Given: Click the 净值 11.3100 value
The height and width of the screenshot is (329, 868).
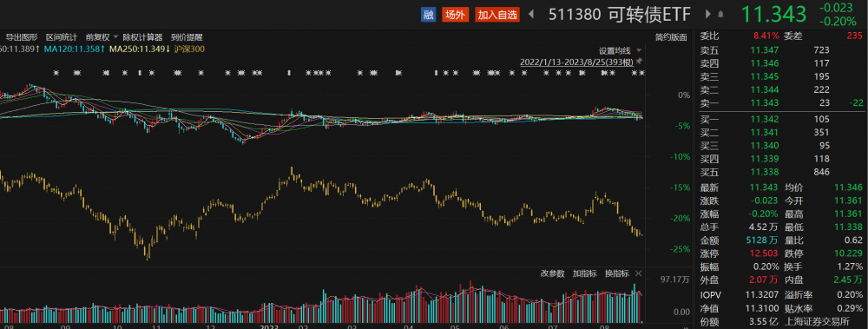Looking at the screenshot, I should (x=763, y=308).
